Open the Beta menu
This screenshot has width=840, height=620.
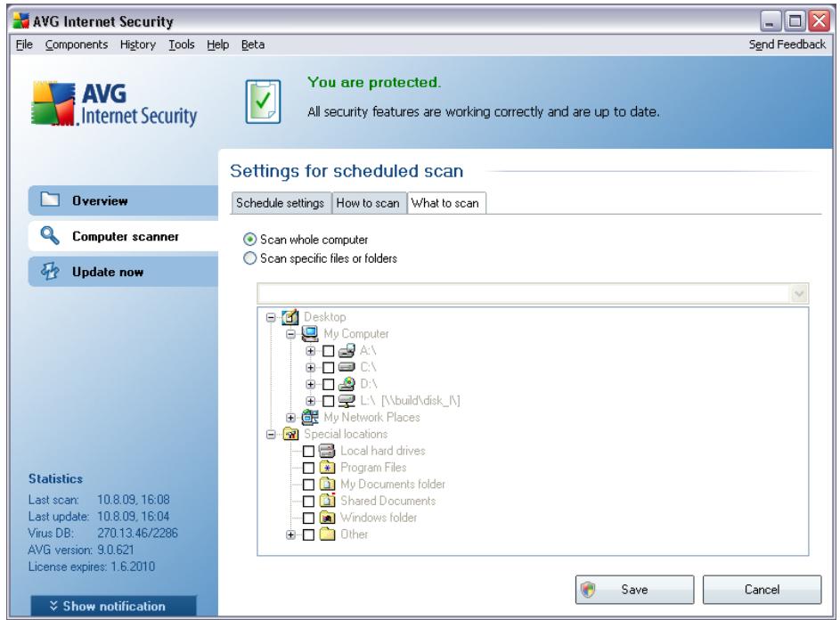pos(252,45)
